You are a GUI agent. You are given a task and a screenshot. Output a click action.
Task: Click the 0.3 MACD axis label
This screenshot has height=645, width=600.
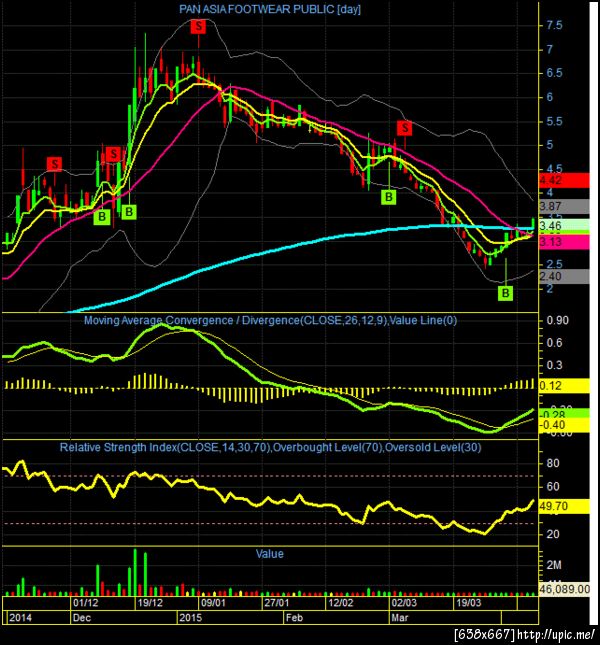554,365
